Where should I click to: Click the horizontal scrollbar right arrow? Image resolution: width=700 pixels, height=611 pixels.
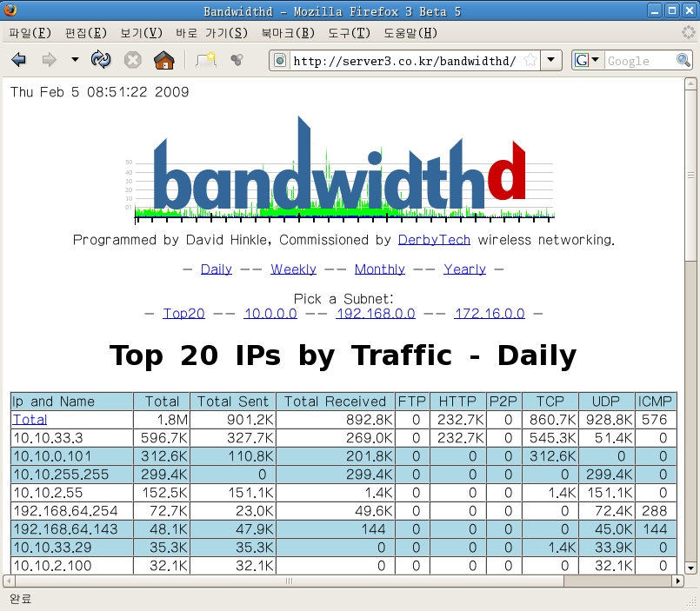(678, 581)
